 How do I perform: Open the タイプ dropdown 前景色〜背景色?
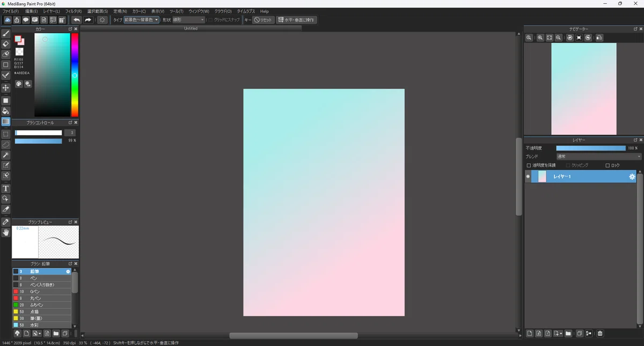[x=141, y=20]
